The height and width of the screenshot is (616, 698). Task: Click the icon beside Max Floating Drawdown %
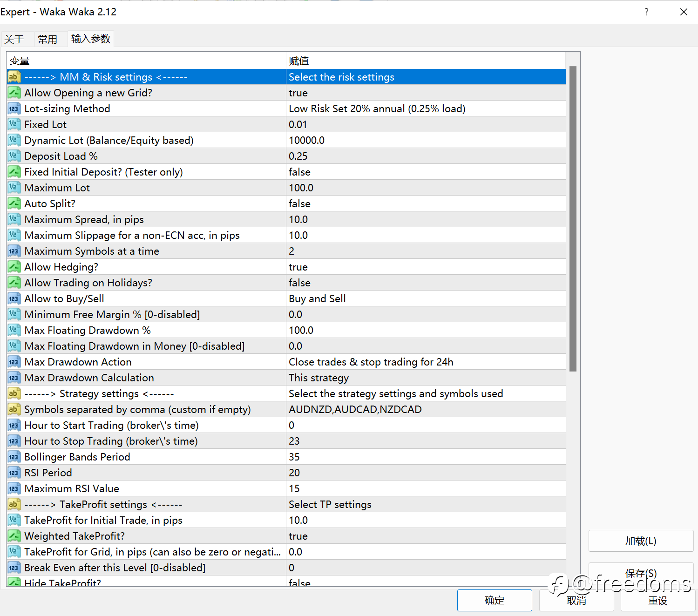pos(14,330)
